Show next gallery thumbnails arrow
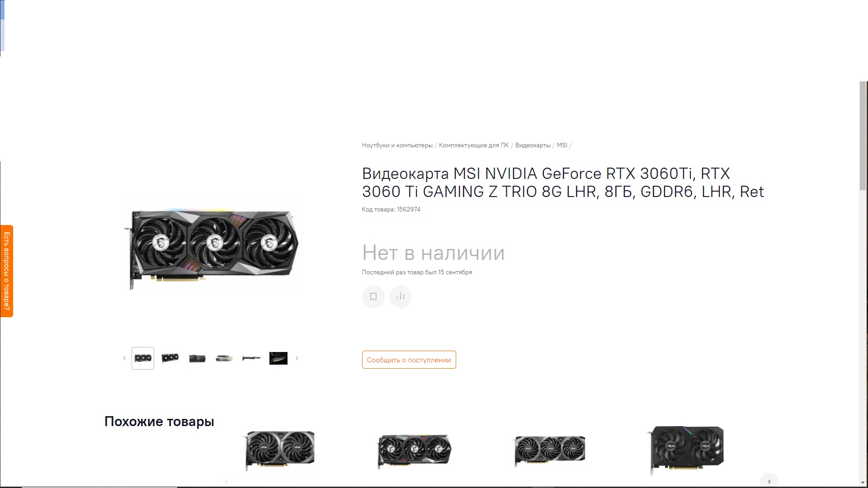The image size is (868, 488). 297,358
